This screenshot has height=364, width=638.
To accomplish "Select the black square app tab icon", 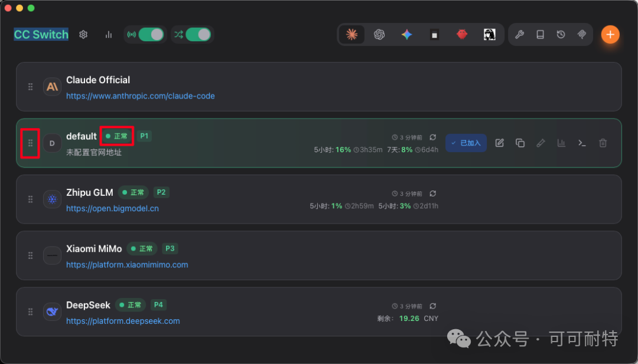I will point(434,35).
